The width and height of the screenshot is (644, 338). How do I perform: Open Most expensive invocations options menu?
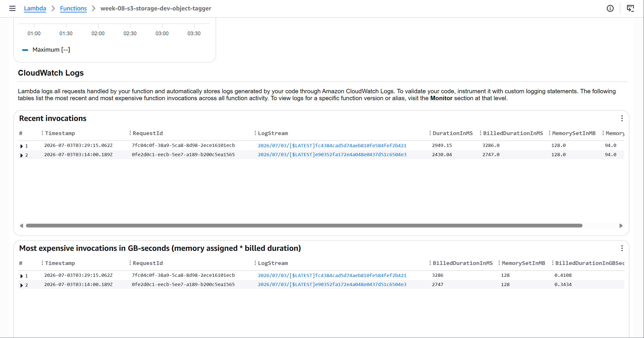622,248
